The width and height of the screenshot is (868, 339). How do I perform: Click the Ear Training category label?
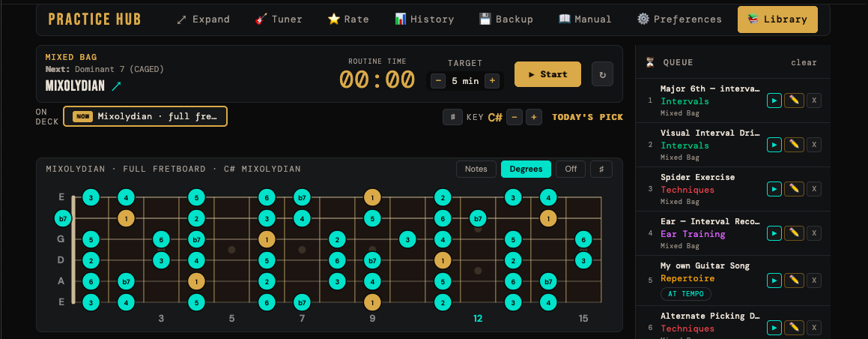693,234
